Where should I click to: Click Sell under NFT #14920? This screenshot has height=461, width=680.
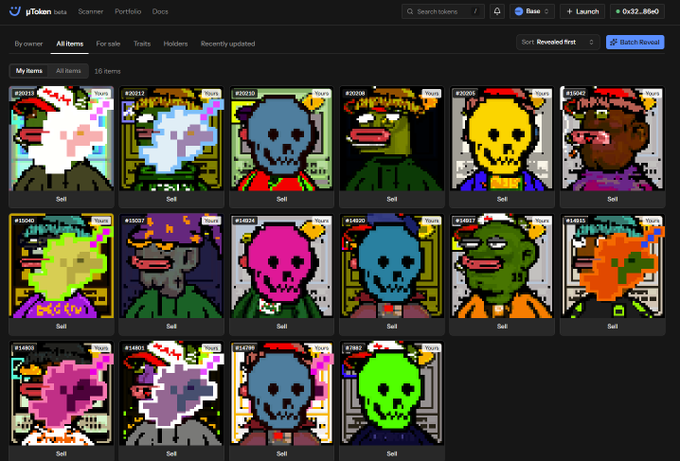point(392,326)
